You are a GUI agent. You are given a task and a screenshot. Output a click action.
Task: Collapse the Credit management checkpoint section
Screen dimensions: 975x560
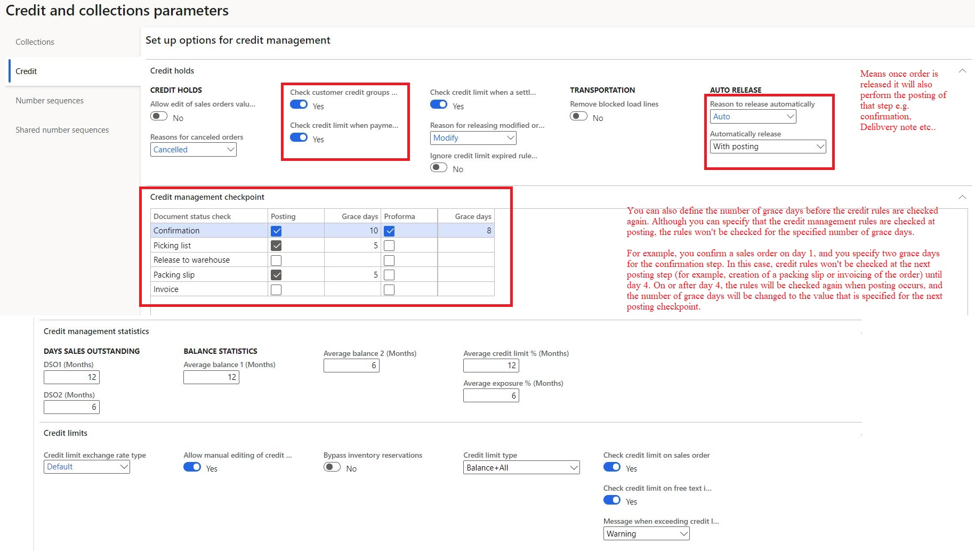point(962,197)
